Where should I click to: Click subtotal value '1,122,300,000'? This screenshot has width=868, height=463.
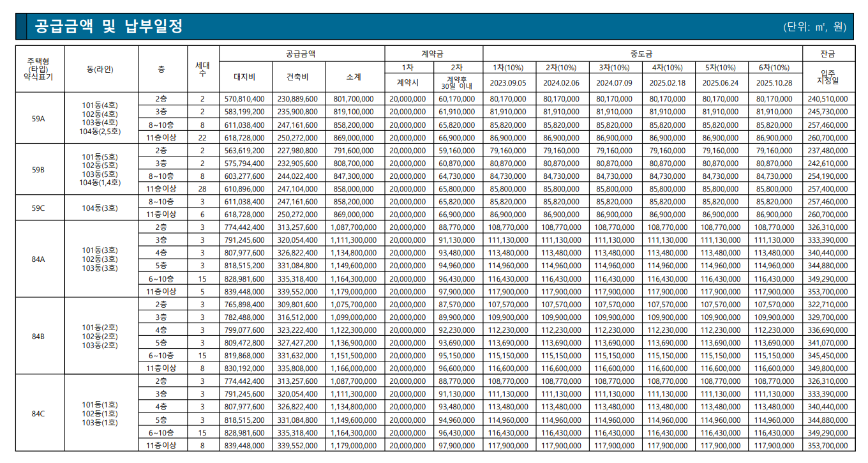pyautogui.click(x=354, y=330)
